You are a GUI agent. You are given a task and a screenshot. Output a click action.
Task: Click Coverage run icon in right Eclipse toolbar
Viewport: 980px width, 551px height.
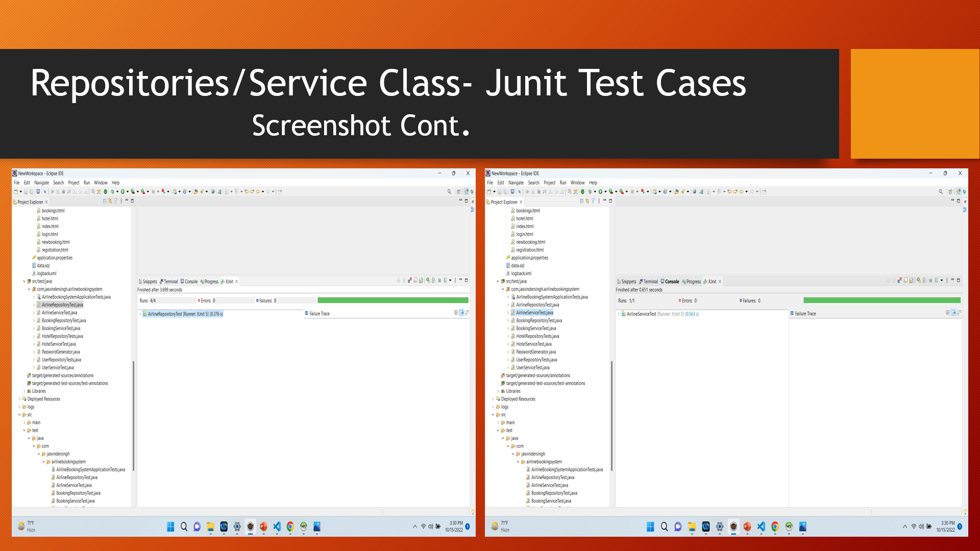tap(610, 192)
